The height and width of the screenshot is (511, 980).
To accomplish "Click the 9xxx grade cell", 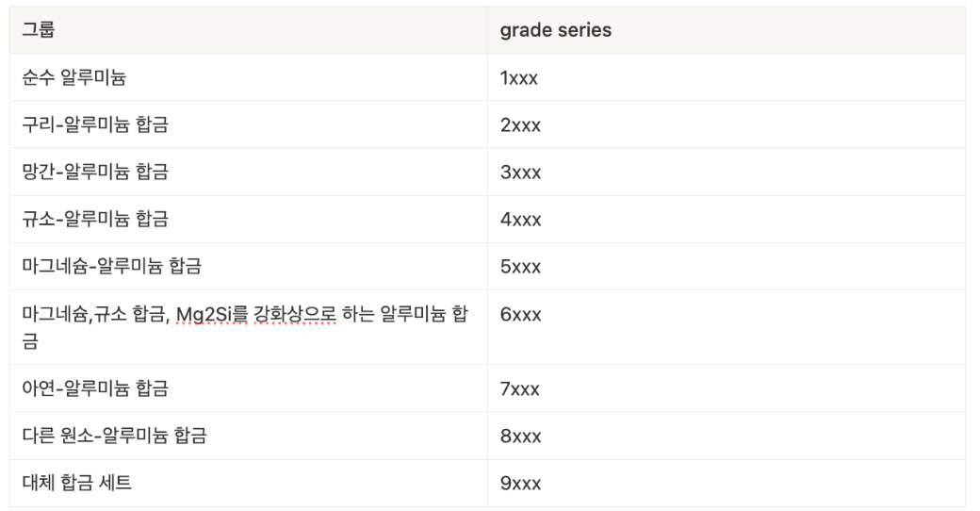I will (x=727, y=483).
